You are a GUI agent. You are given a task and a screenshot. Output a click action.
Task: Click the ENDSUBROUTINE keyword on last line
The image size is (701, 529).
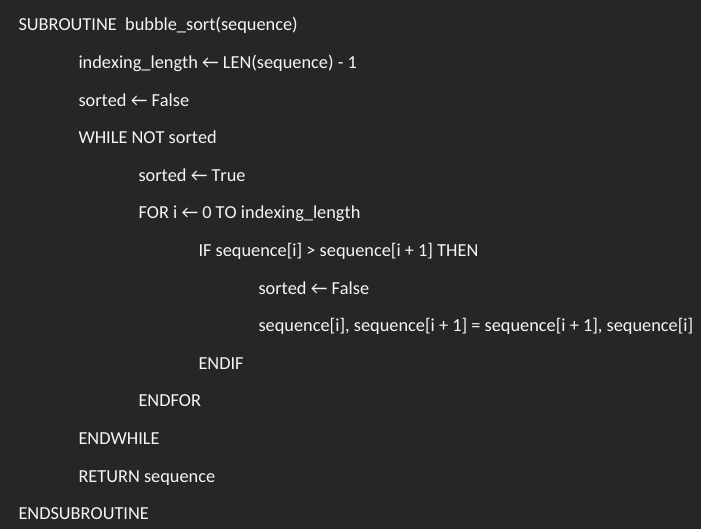[x=83, y=513]
